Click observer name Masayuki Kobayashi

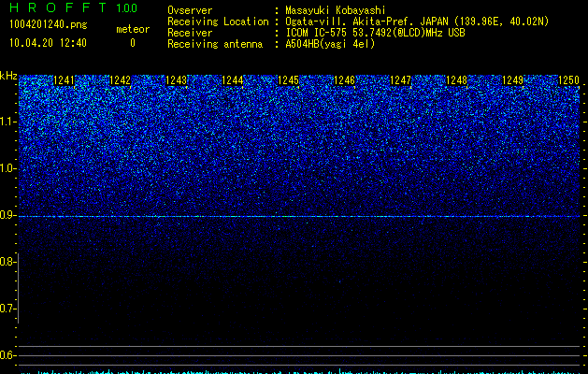tap(336, 10)
